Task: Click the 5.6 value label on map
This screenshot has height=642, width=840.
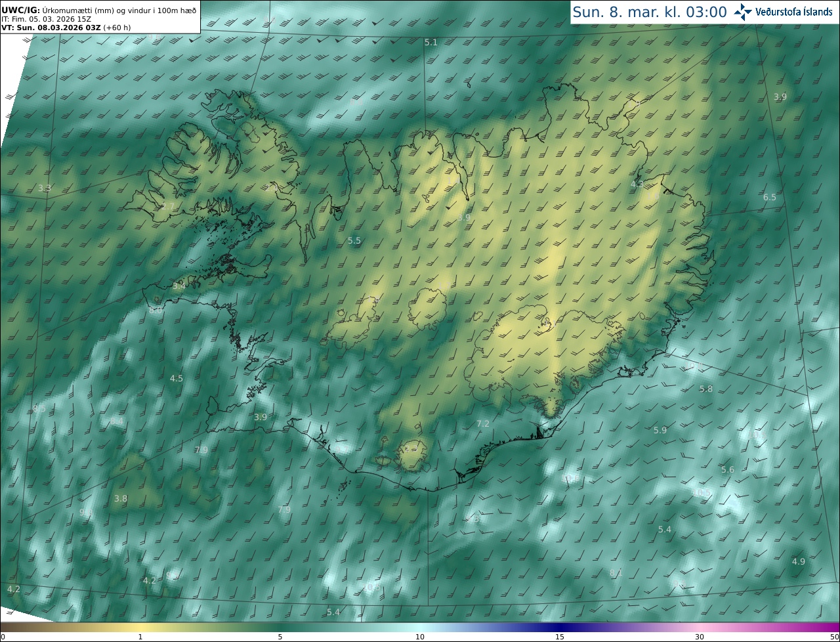Action: point(728,470)
